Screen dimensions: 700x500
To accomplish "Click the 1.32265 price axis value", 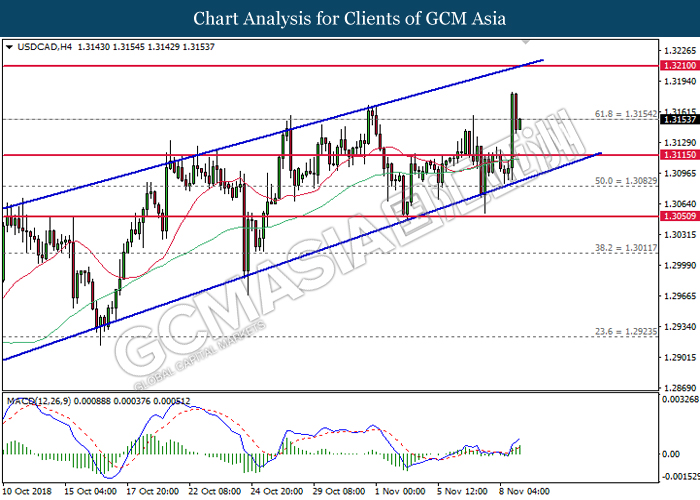I will 680,50.
